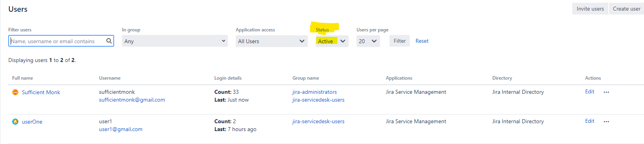The height and width of the screenshot is (144, 644).
Task: Click the 'Count: 2' login detail
Action: [225, 121]
